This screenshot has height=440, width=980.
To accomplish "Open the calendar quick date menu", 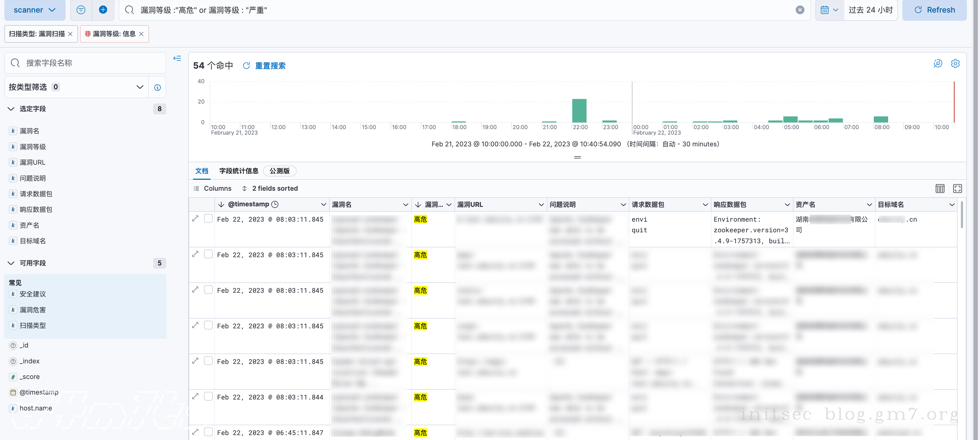I will click(x=829, y=10).
